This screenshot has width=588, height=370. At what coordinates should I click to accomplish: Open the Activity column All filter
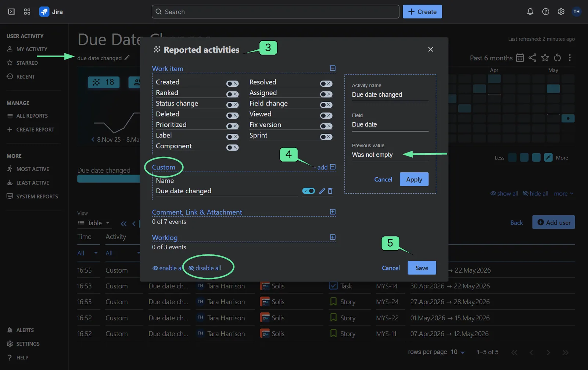tap(123, 253)
